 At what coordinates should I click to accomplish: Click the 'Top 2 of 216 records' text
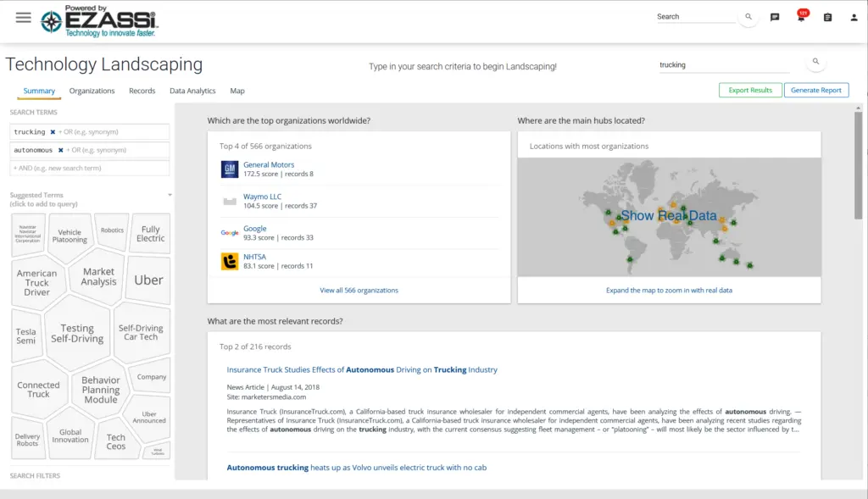click(x=255, y=347)
